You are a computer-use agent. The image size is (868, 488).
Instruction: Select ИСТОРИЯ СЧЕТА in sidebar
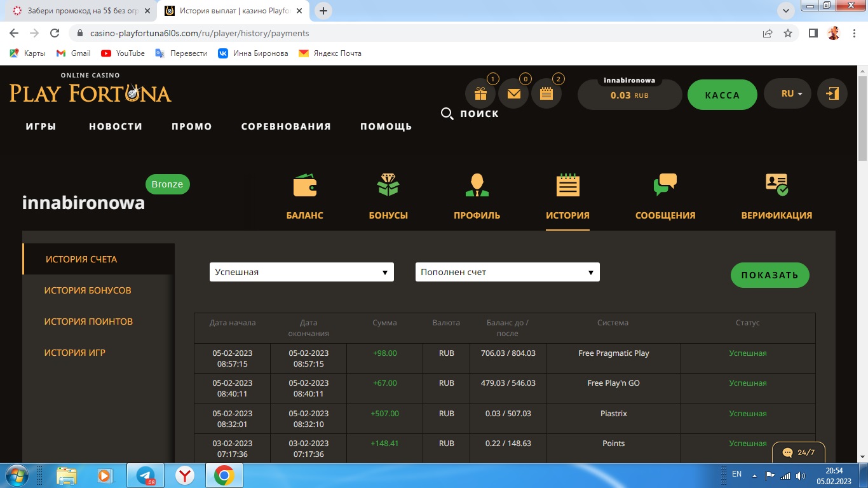coord(98,259)
